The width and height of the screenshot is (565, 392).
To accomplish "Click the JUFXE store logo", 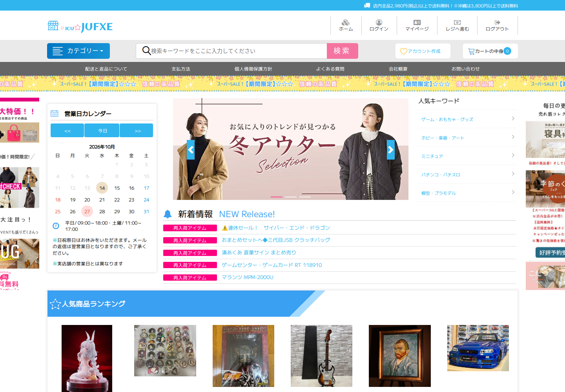I will (80, 27).
